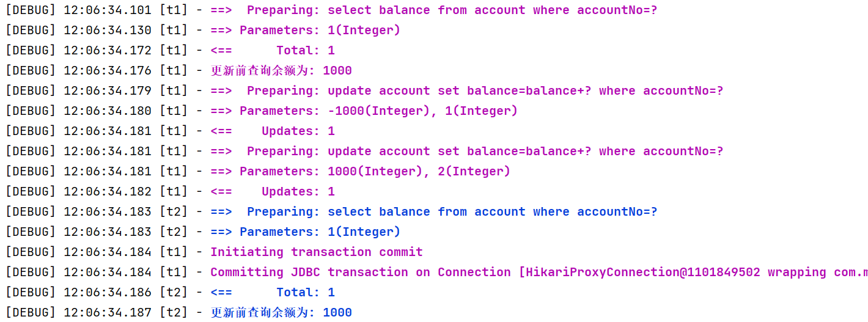
Task: Click the [DEBUG] label on the first line
Action: tap(31, 10)
